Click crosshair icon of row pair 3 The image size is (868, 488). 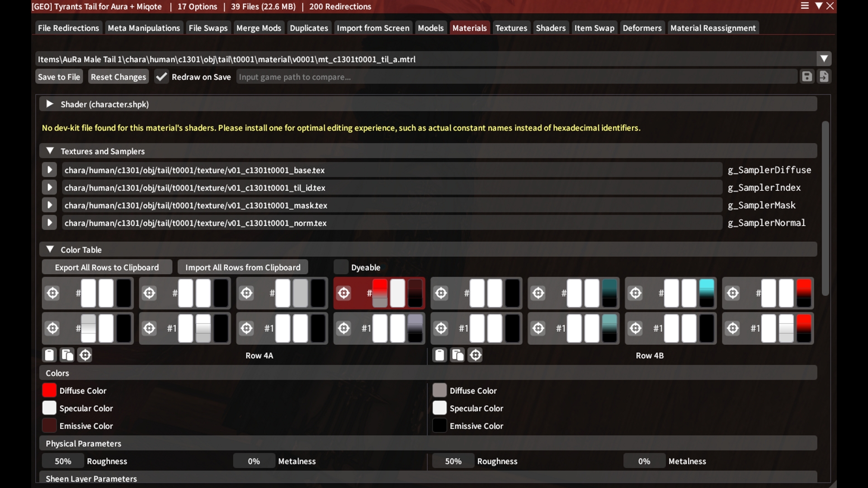point(246,293)
